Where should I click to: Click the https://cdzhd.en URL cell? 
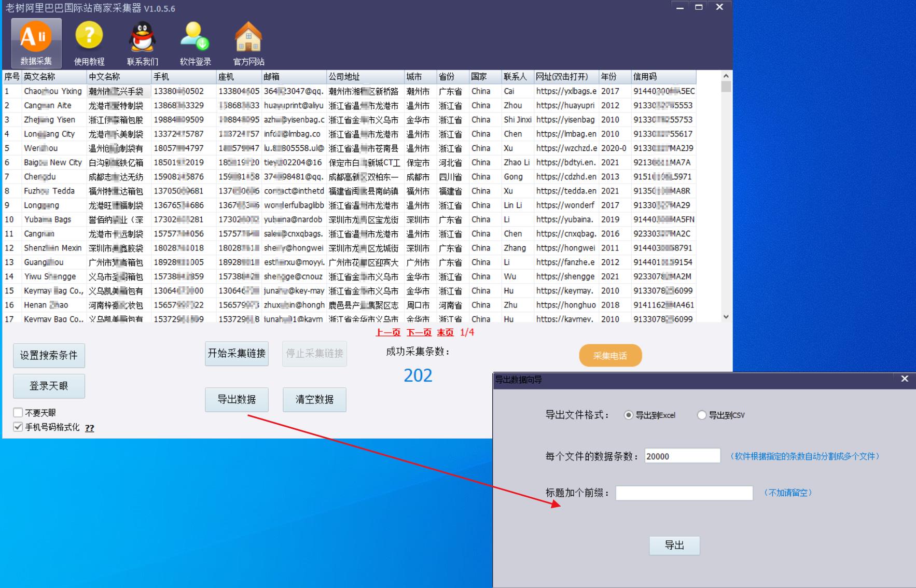tap(566, 177)
